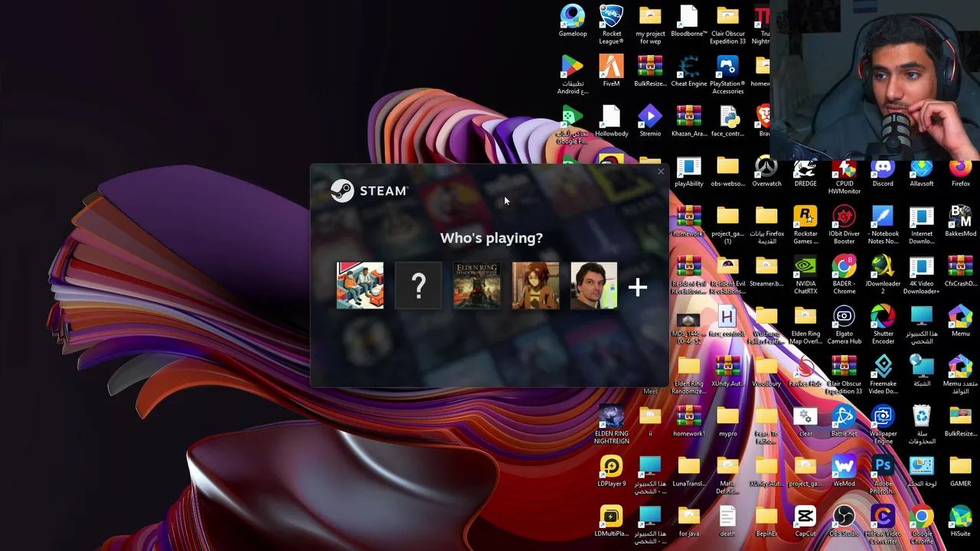
Task: Launch Discord from the desktop
Action: tap(883, 171)
